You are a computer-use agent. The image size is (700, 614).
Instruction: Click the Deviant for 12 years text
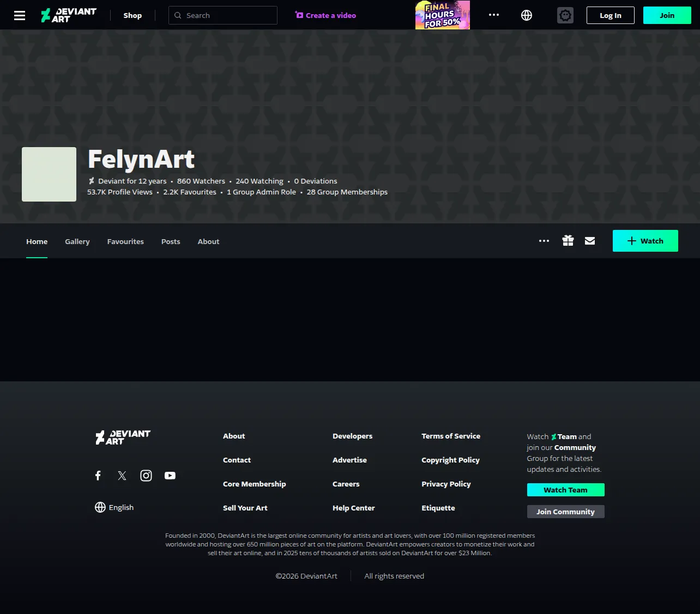(132, 181)
